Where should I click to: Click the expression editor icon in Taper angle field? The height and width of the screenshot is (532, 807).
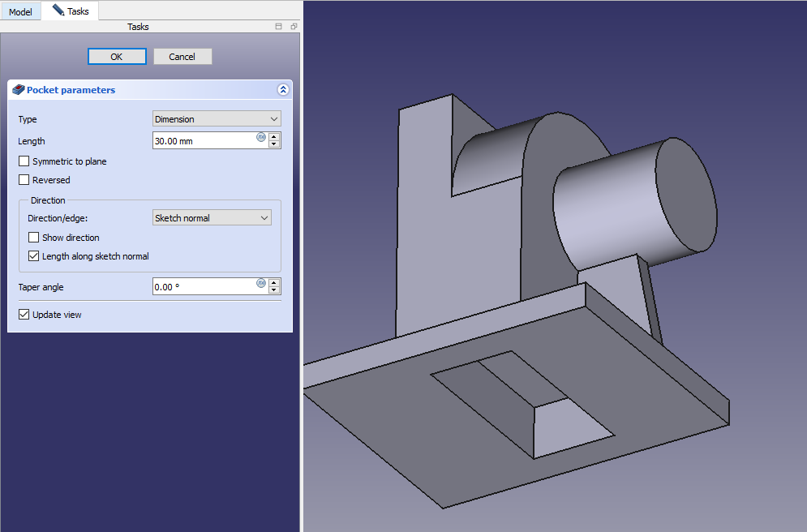coord(261,283)
